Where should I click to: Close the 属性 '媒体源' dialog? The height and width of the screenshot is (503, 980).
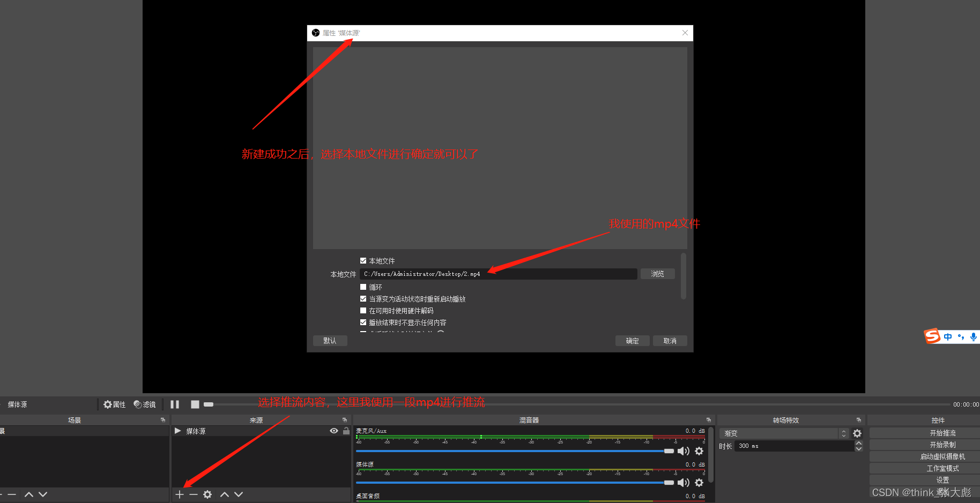click(685, 33)
